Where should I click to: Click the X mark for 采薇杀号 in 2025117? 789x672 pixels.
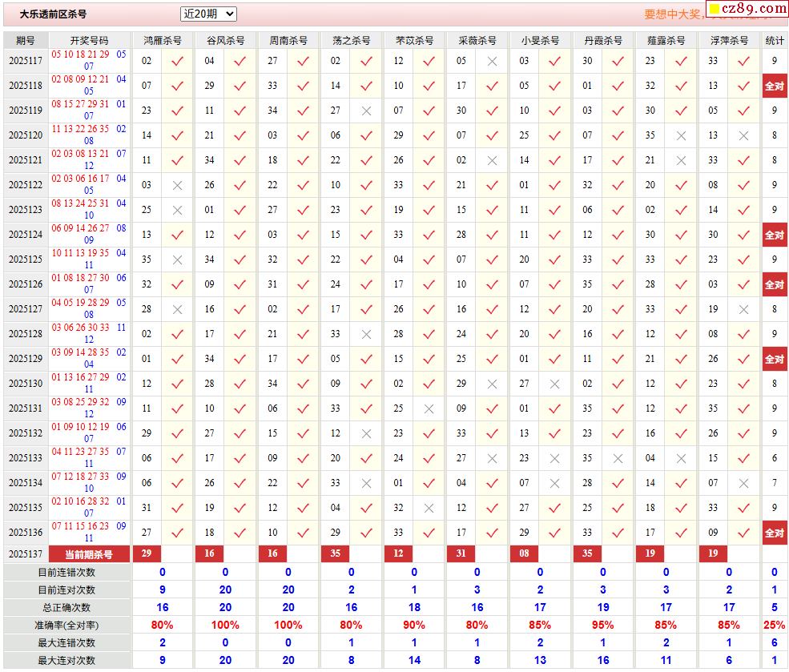point(492,61)
